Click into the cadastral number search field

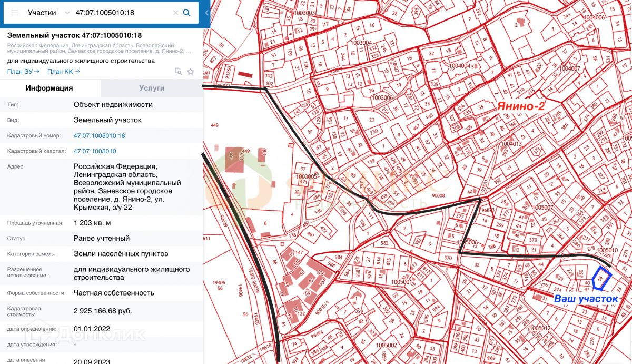121,13
